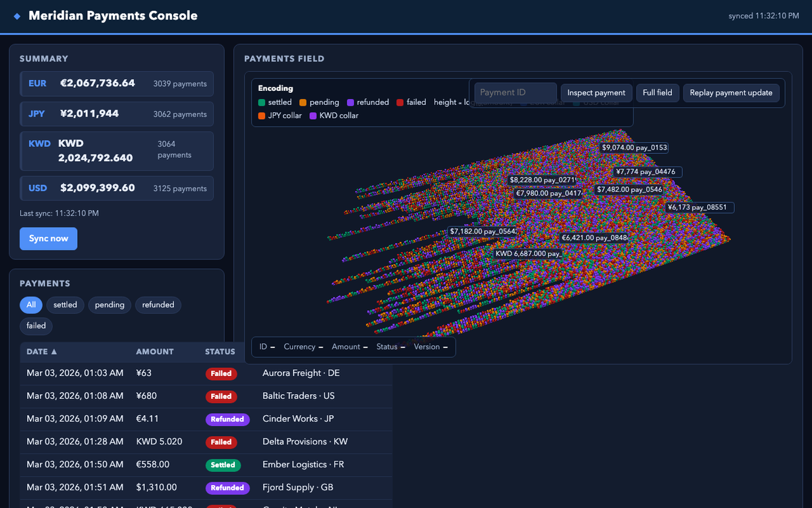
Task: Select the Aurora Freight · DE row
Action: point(206,373)
